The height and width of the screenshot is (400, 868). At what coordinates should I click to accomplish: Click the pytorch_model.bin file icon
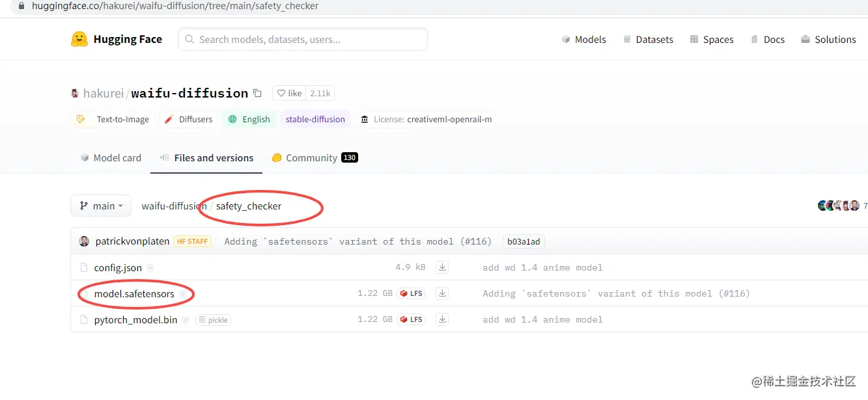83,319
